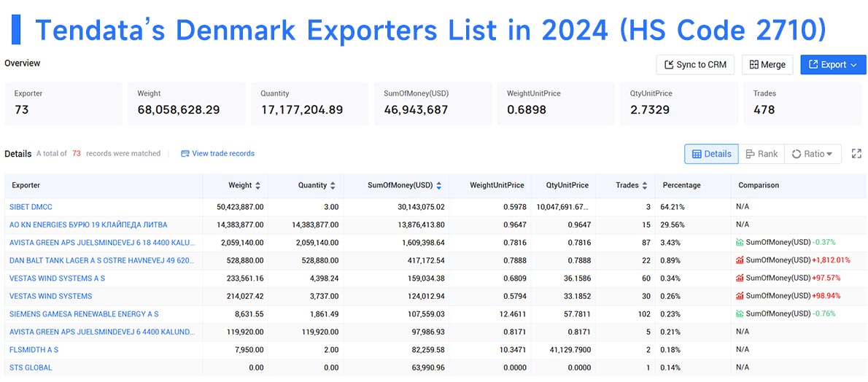
Task: Open AVISTA GREEN APS JUELSMINDEVEJ 6 4400 link
Action: coord(102,331)
